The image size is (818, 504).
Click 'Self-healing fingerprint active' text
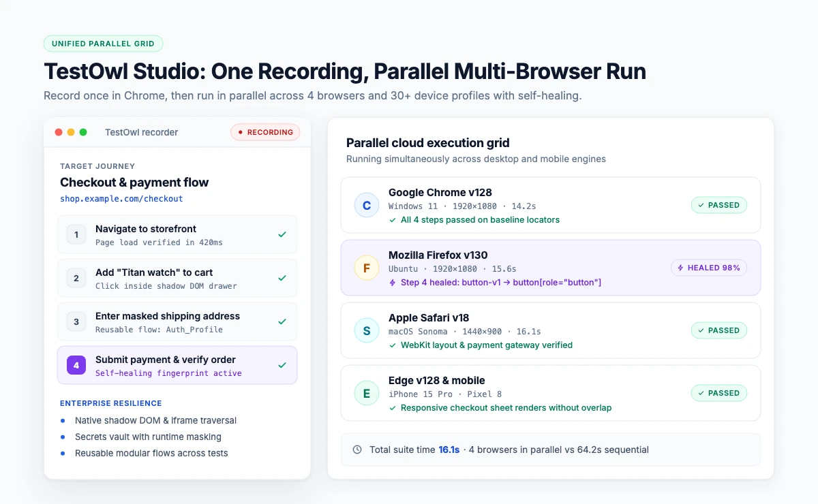[x=168, y=373]
